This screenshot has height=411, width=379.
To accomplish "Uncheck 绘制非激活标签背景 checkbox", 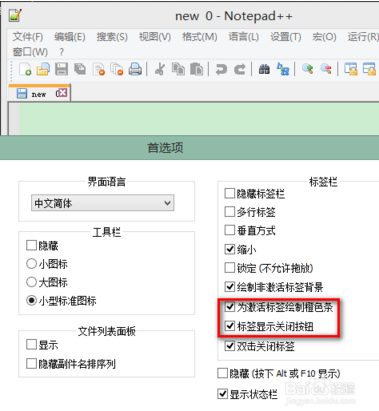I will pos(230,286).
